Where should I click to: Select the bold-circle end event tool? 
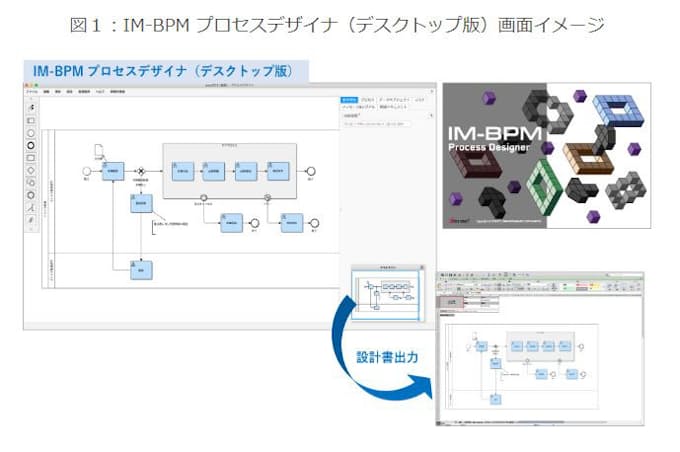click(30, 144)
